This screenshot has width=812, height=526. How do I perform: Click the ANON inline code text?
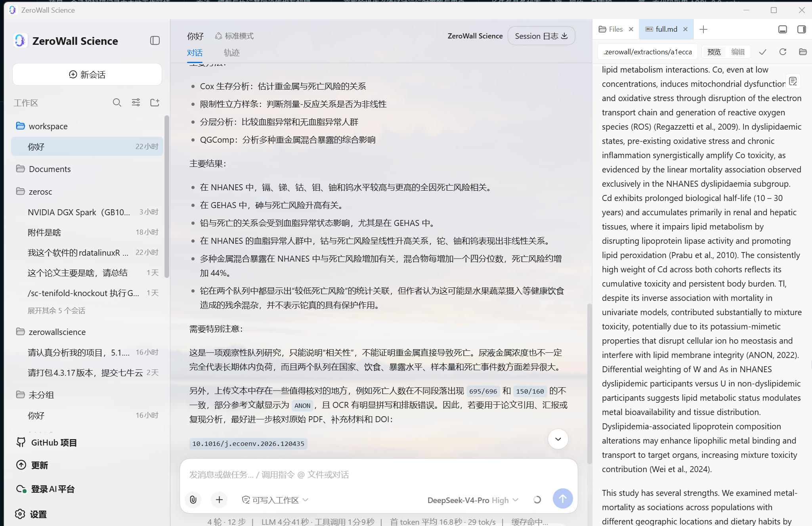tap(302, 405)
